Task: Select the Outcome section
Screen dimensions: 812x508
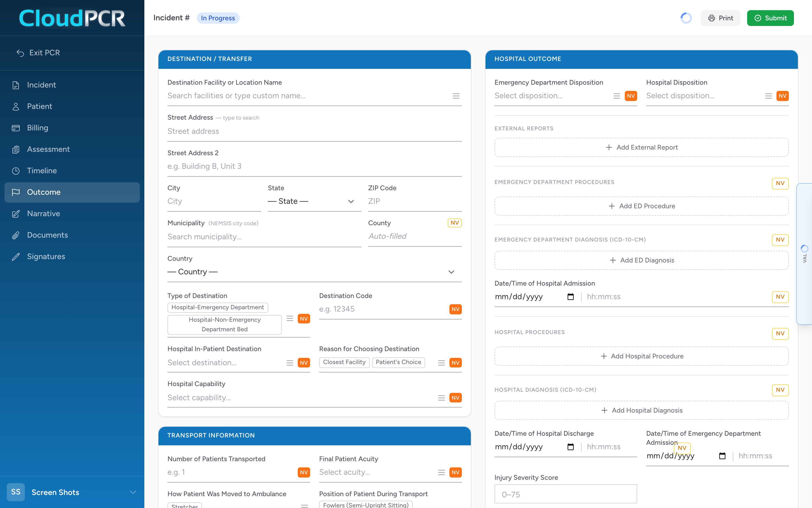Action: click(x=72, y=192)
